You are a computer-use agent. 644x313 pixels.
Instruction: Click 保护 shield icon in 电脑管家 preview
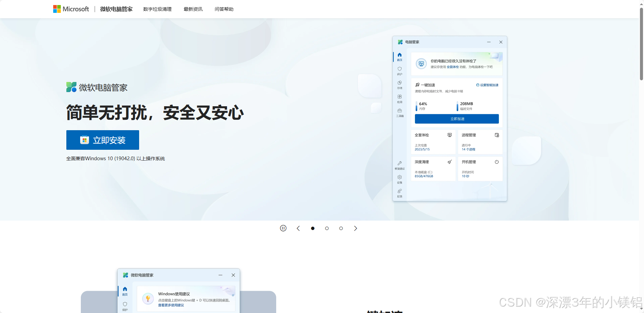(x=399, y=69)
